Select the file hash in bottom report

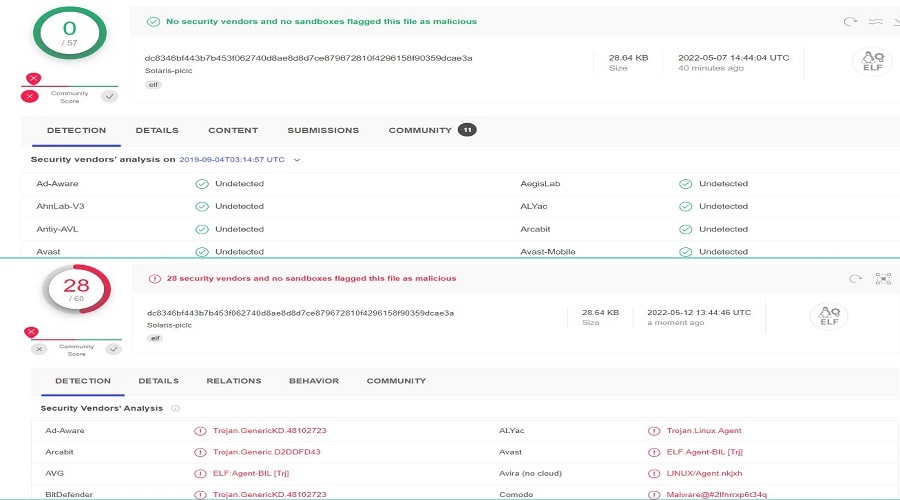(300, 313)
